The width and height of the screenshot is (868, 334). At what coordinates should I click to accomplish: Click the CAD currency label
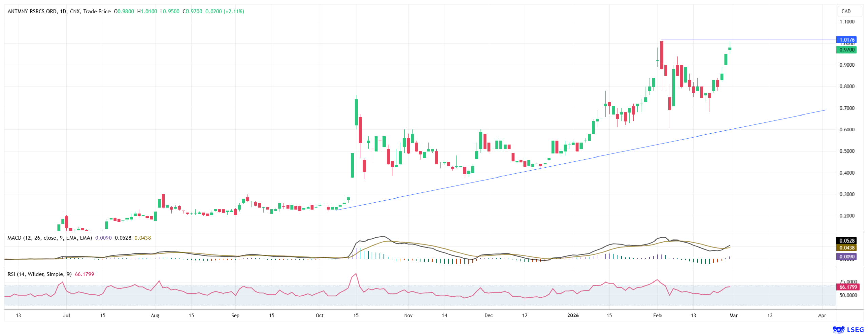pos(846,11)
